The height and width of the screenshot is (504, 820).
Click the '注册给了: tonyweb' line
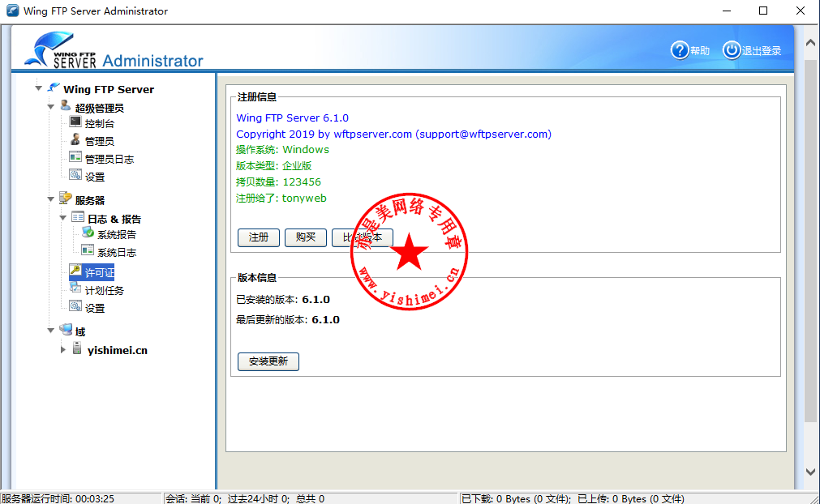click(x=281, y=199)
